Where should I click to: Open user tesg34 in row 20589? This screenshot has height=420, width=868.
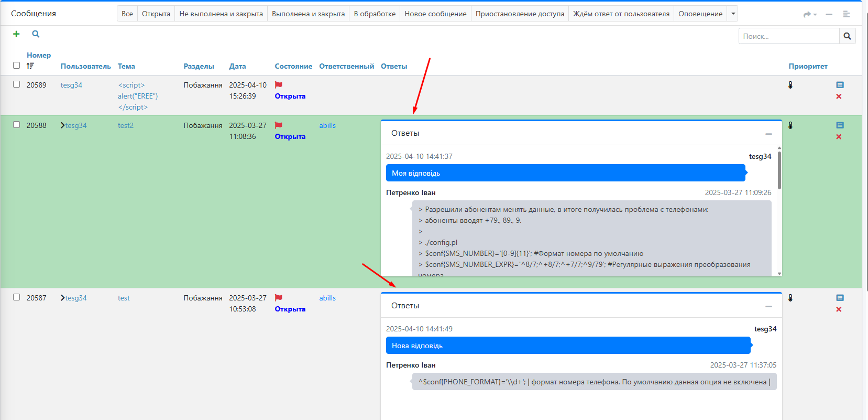tap(71, 85)
